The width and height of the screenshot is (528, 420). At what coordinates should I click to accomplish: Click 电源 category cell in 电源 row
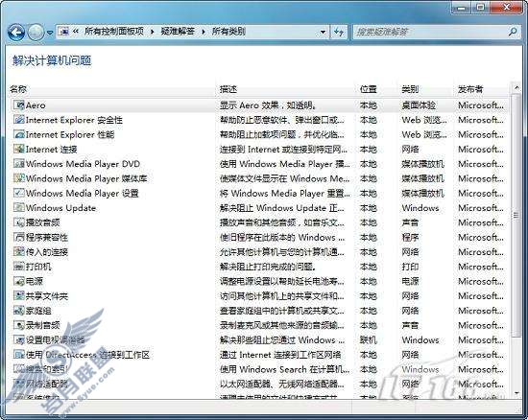coord(410,281)
